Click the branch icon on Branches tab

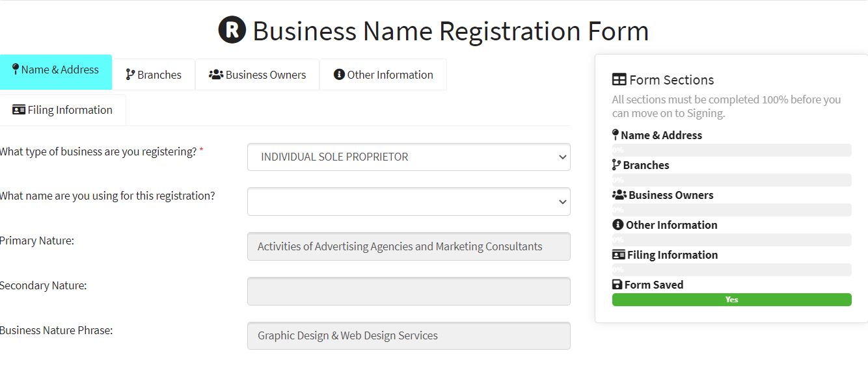pos(130,75)
